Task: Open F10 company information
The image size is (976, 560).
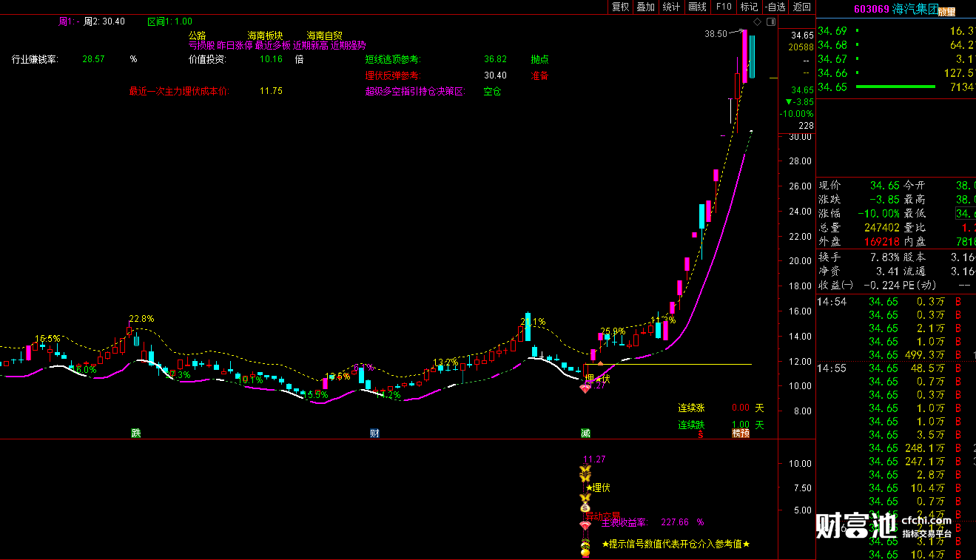Action: [723, 7]
